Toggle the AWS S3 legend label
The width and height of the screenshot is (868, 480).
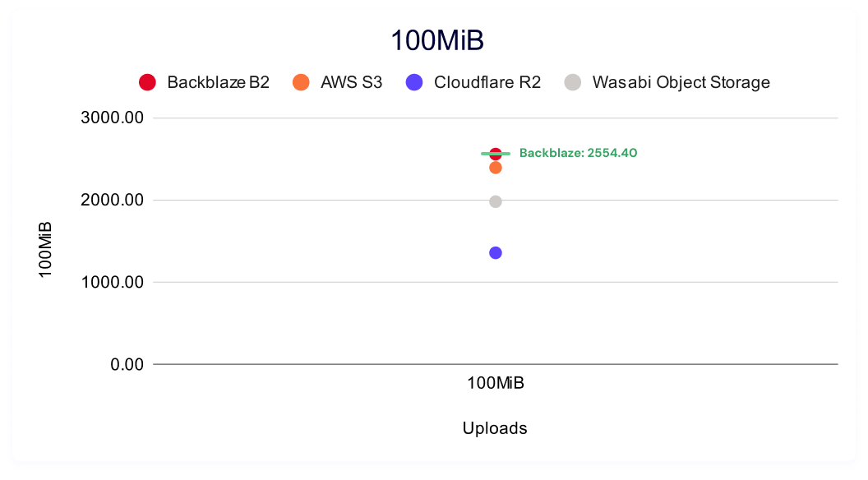pos(351,82)
